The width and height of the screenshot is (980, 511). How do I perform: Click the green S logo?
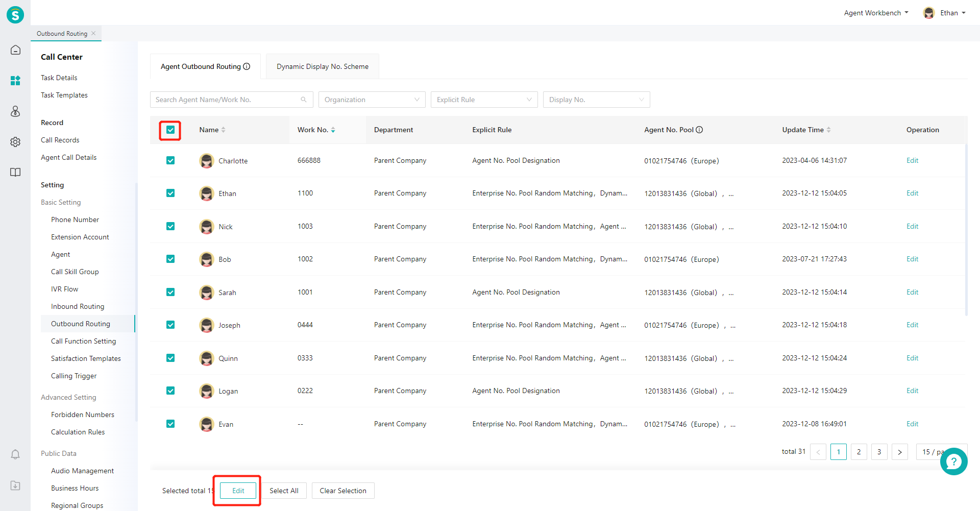pos(15,15)
